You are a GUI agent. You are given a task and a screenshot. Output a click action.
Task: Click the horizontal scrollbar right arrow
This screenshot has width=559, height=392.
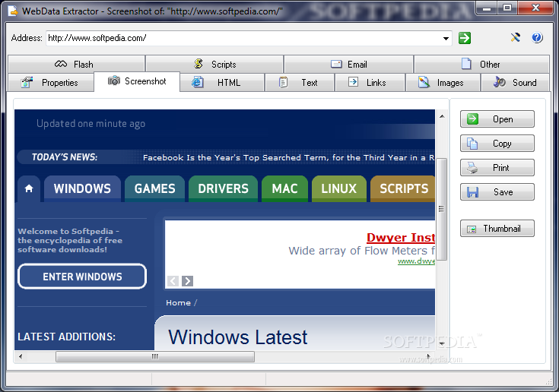coord(429,356)
